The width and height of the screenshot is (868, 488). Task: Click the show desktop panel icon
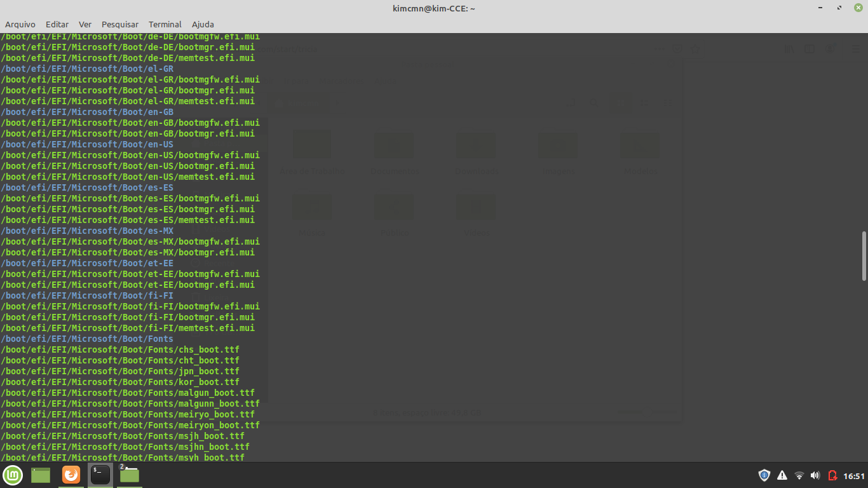pos(41,475)
